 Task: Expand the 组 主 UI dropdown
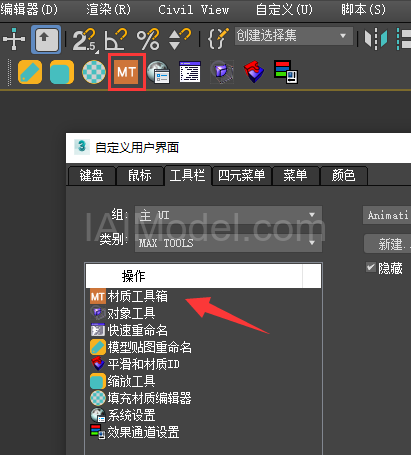pyautogui.click(x=228, y=215)
